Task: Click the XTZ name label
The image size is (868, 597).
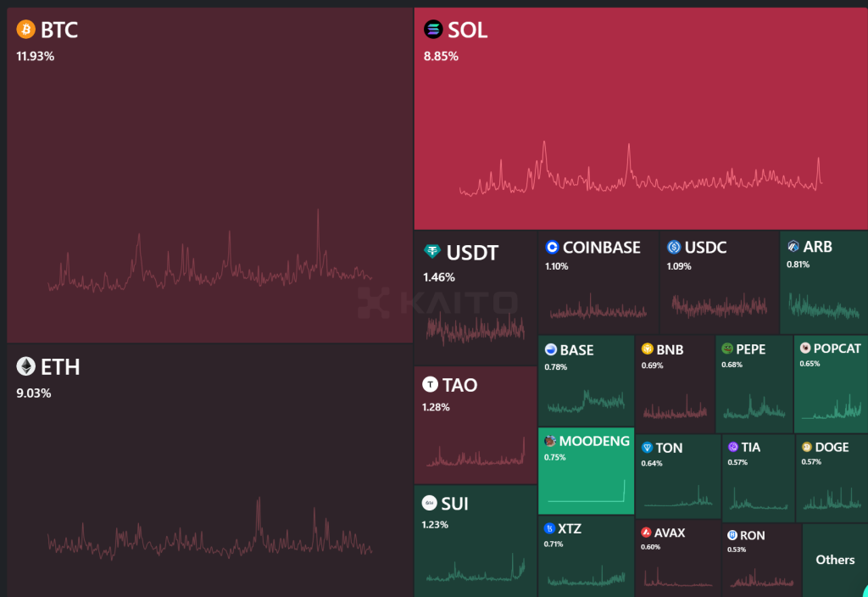Action: pos(570,529)
